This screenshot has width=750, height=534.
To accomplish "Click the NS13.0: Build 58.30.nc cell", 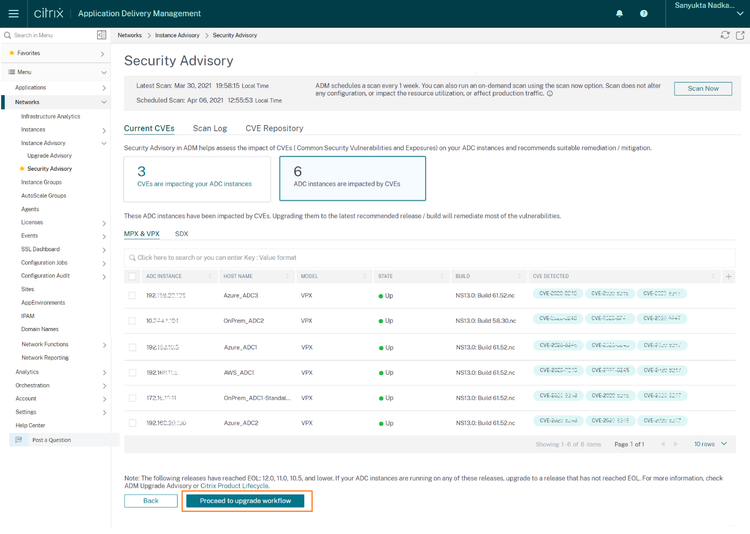I will coord(485,321).
